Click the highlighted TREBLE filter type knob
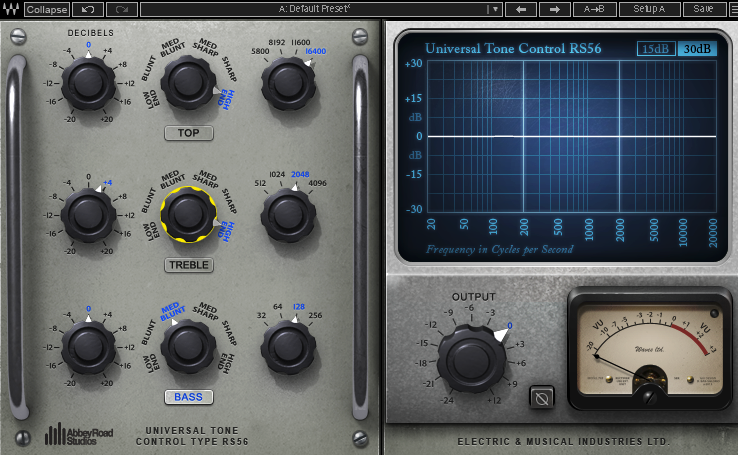 tap(189, 215)
